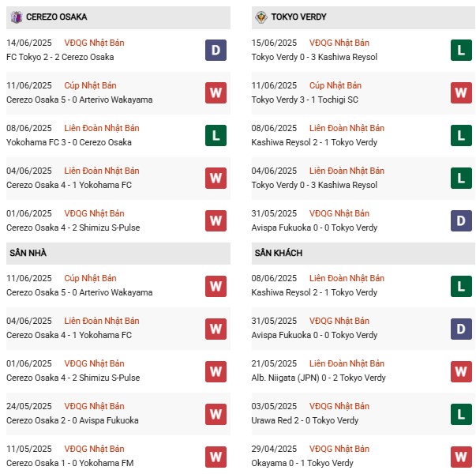Image resolution: width=476 pixels, height=474 pixels.
Task: Click the L badge for Urawa Red 2-0 Tokyo Verdy
Action: click(461, 414)
